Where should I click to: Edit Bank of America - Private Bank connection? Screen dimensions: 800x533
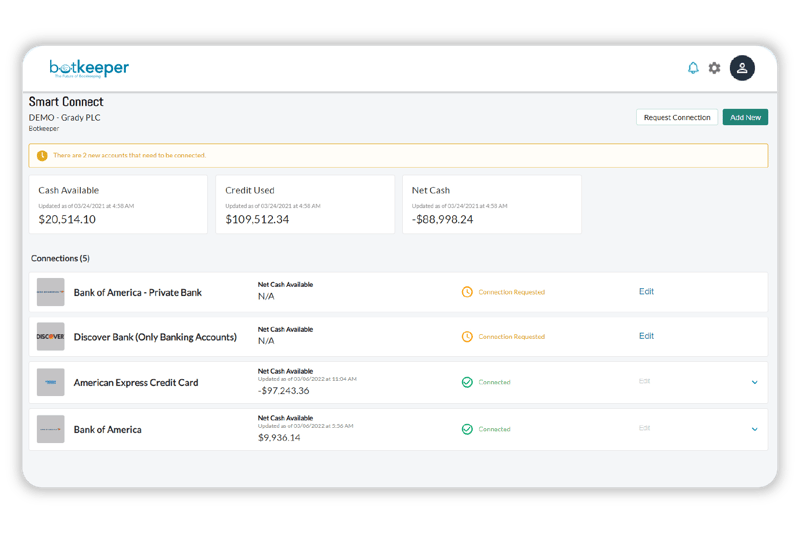(x=646, y=291)
